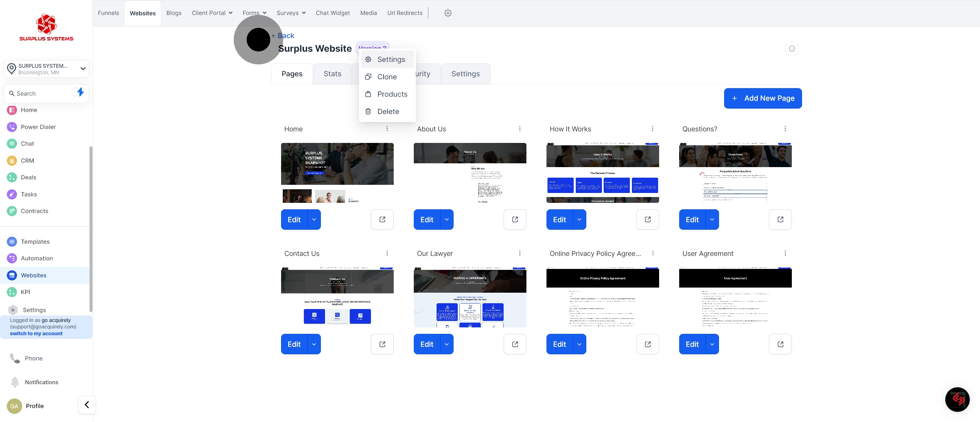Open Home page in new tab icon
The image size is (980, 422).
[x=382, y=220]
